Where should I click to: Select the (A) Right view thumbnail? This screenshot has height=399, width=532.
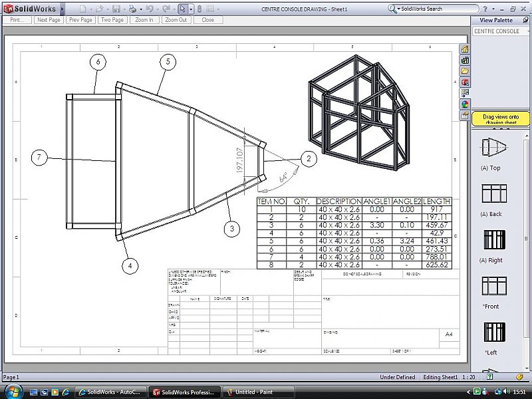pyautogui.click(x=494, y=239)
